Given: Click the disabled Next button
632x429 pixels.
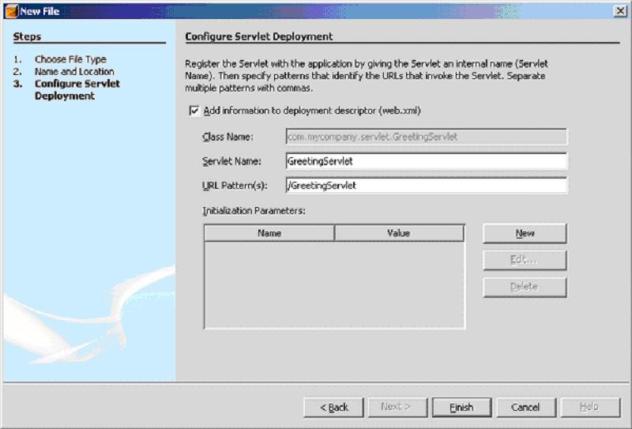Looking at the screenshot, I should coord(396,407).
